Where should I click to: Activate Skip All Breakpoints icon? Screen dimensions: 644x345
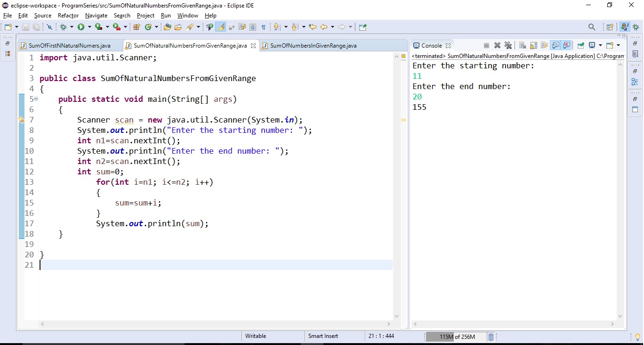pos(49,27)
